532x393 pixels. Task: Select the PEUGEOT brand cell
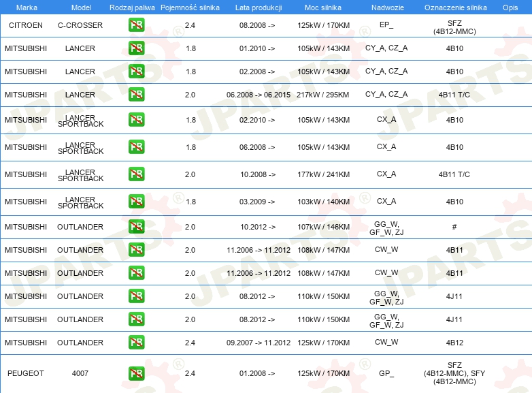(x=26, y=373)
